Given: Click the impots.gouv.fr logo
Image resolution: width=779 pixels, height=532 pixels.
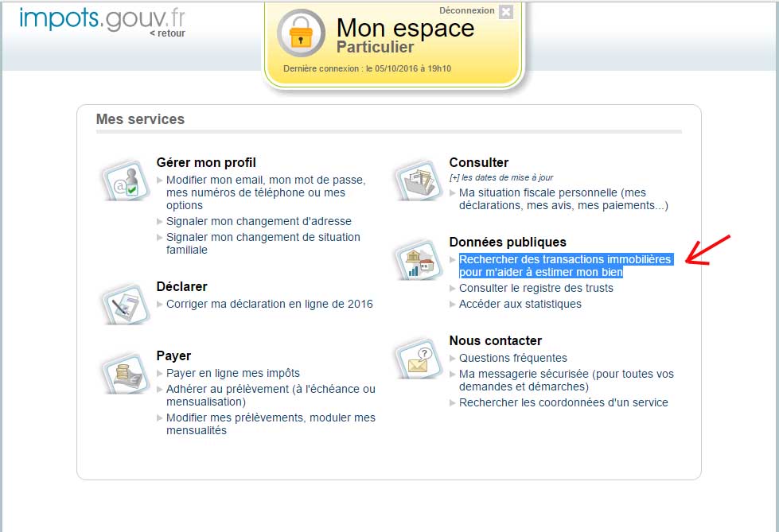Looking at the screenshot, I should coord(102,19).
